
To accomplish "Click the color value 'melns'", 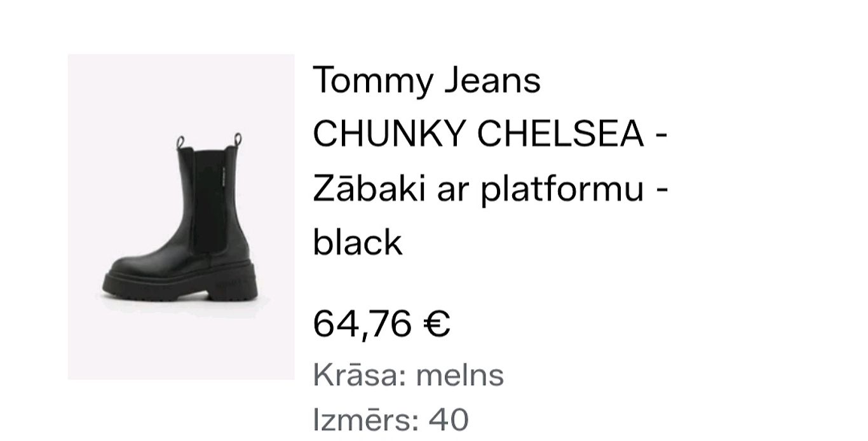I will (459, 375).
